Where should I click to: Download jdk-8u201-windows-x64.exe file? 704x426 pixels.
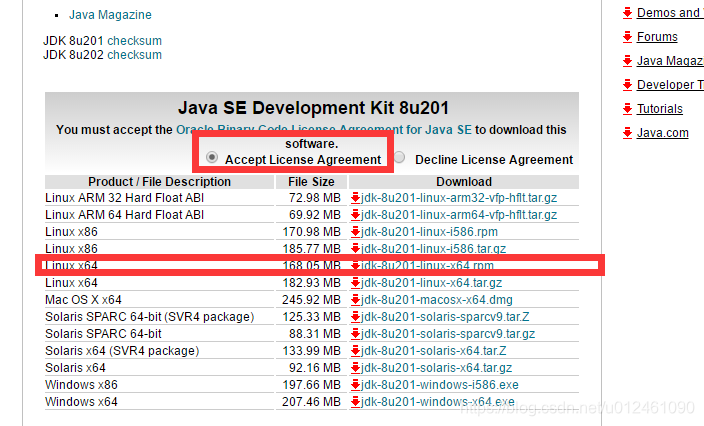tap(437, 402)
